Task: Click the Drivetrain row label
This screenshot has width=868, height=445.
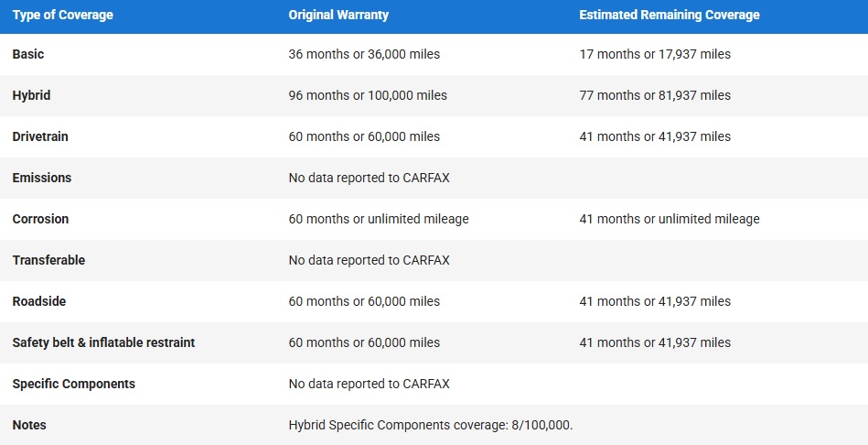Action: click(x=40, y=136)
